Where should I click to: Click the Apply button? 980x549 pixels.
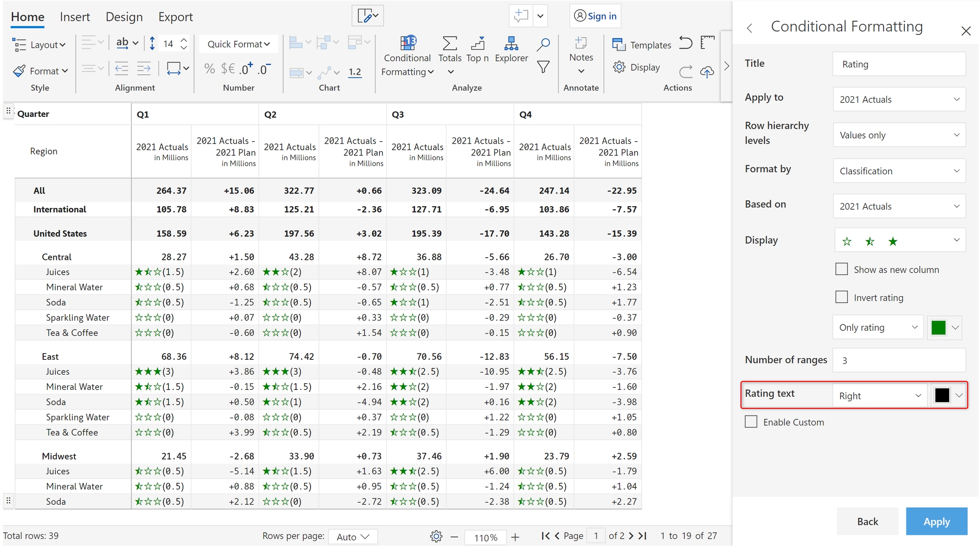[936, 521]
